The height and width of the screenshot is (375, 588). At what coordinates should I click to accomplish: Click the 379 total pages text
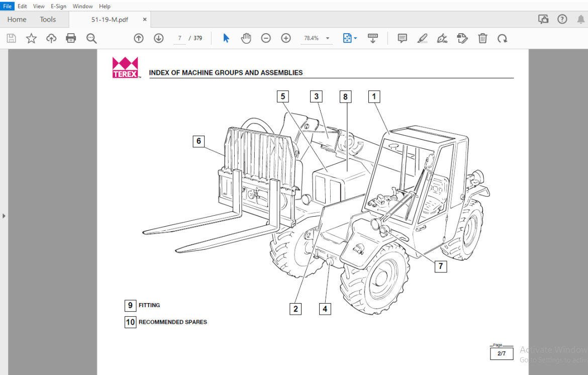pos(198,38)
